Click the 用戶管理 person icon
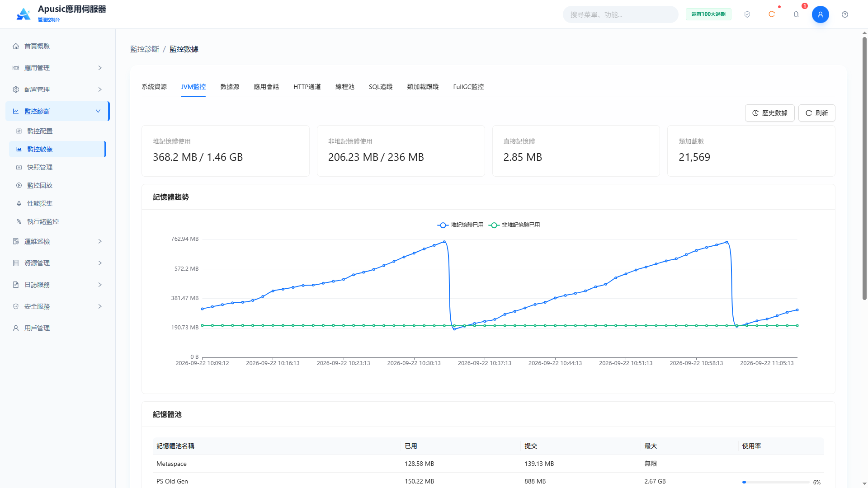 click(16, 328)
